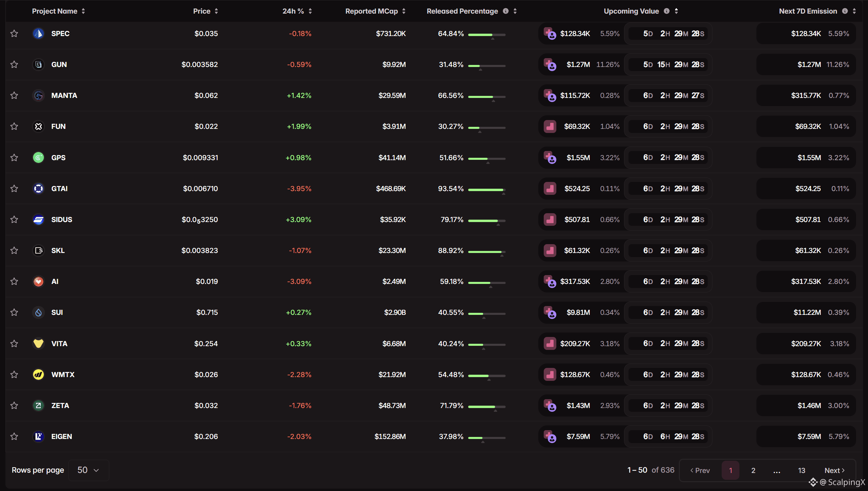Click EIGEN released percentage progress bar
This screenshot has width=868, height=491.
tap(487, 438)
